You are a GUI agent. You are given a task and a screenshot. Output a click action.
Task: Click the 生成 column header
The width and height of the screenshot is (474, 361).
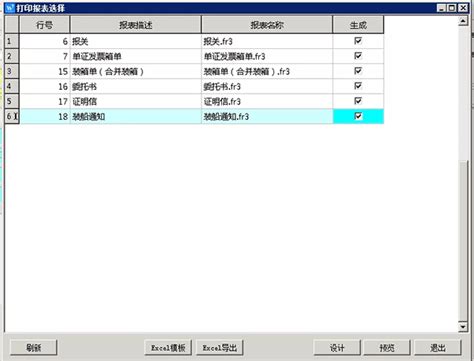pyautogui.click(x=358, y=25)
